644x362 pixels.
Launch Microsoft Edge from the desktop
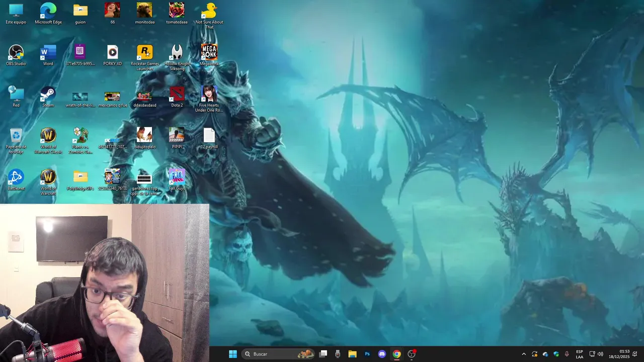(48, 14)
